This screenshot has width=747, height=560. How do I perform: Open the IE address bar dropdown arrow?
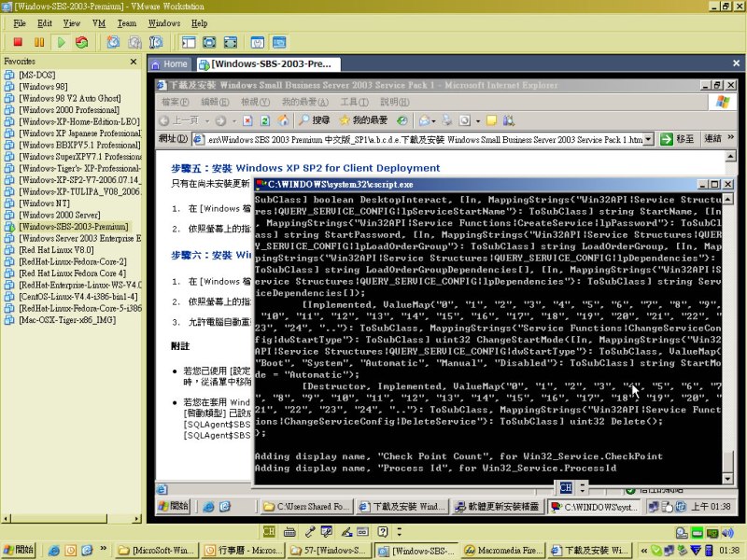pos(648,139)
